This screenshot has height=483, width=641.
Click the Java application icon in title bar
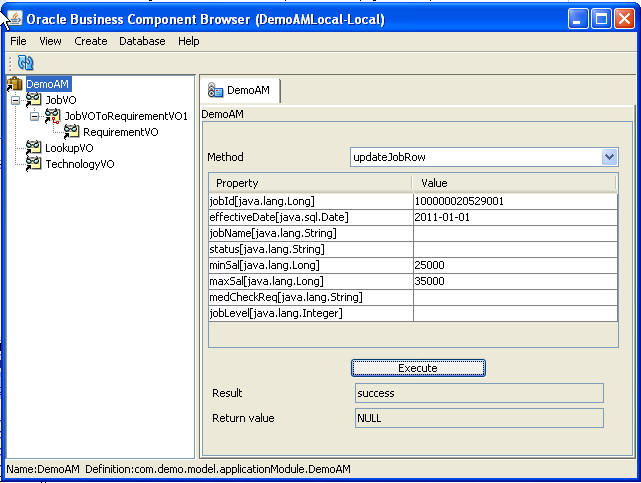(15, 18)
